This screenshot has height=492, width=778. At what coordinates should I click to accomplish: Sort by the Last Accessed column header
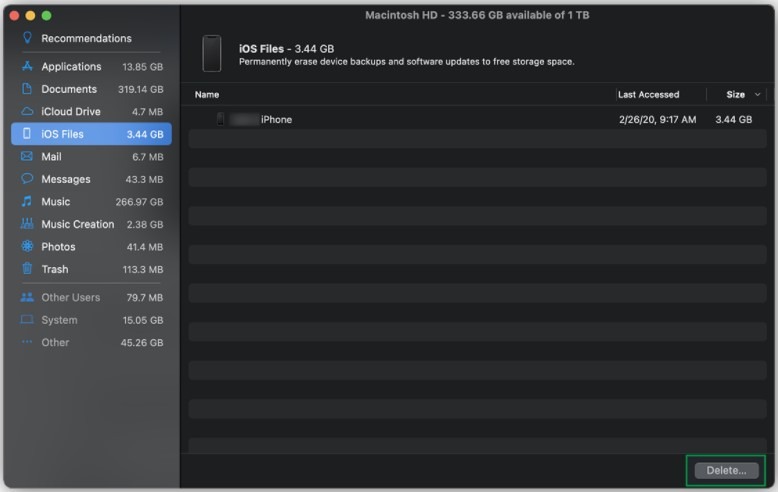pos(648,94)
